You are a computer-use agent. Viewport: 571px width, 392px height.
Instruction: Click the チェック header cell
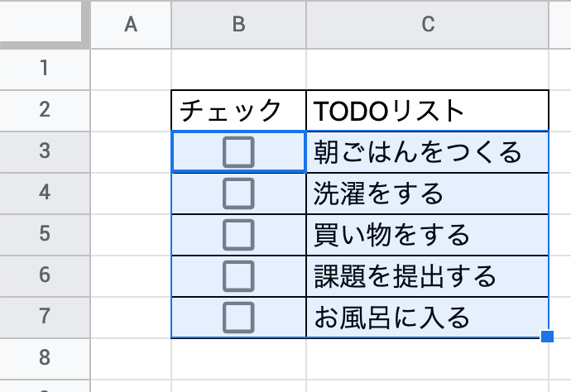238,111
